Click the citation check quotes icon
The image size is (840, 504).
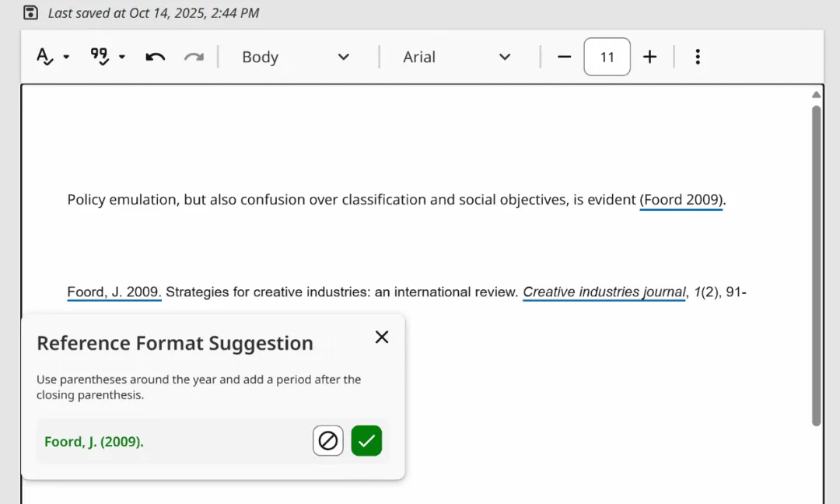point(99,57)
